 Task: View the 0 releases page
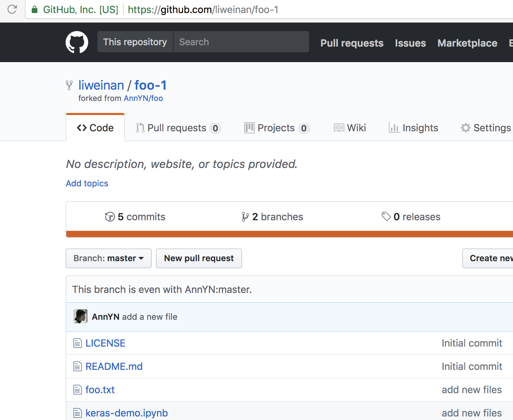[x=411, y=217]
